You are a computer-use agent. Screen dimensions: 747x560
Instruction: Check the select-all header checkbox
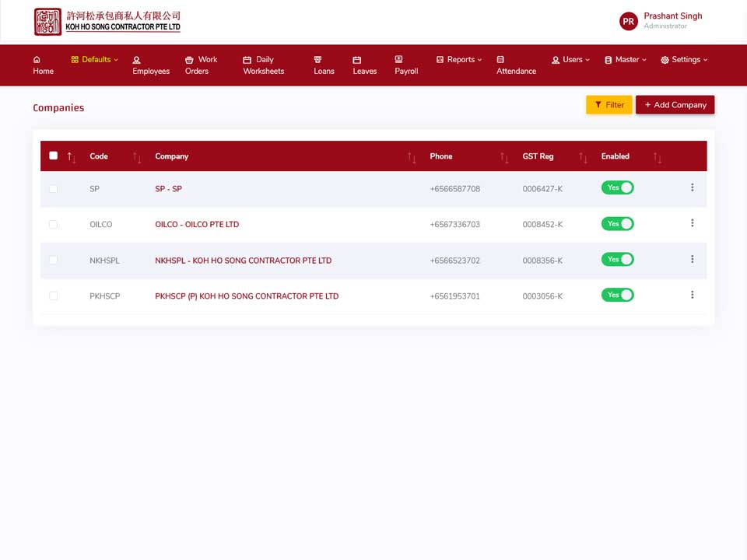coord(54,156)
